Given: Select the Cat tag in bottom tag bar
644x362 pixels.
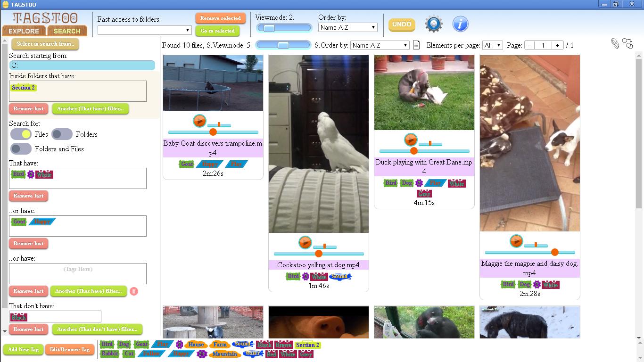Looking at the screenshot, I should pyautogui.click(x=129, y=354).
